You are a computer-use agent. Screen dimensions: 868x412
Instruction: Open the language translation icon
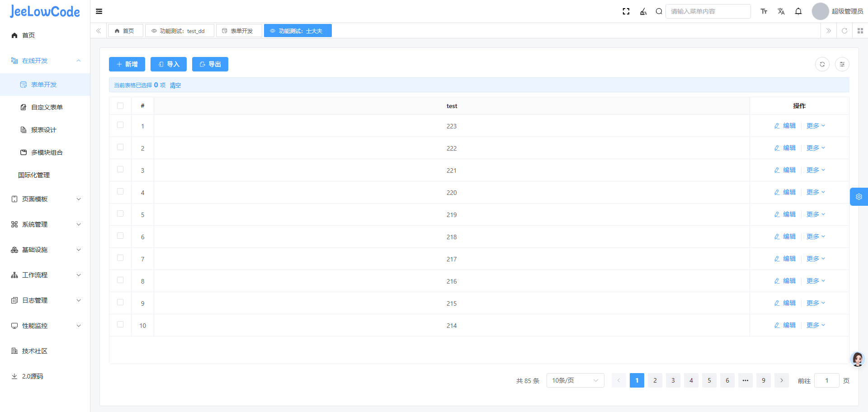(781, 11)
